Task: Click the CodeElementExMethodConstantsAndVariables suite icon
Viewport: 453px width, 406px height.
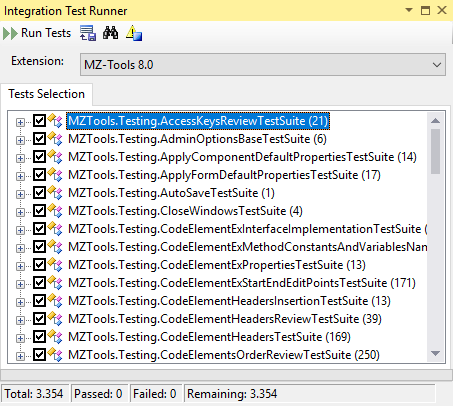Action: coord(55,247)
